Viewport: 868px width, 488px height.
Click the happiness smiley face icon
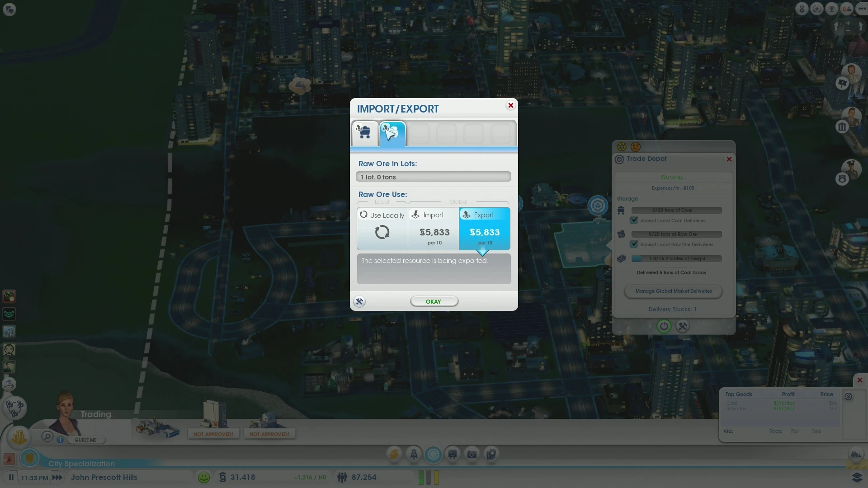(204, 477)
